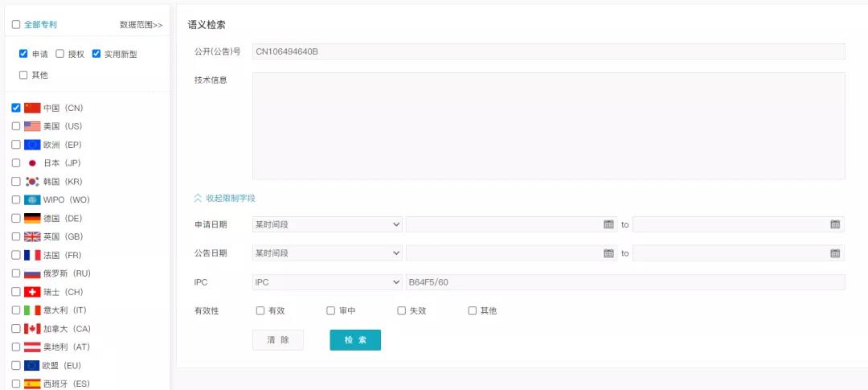The image size is (868, 390).
Task: Focus the 公开(公告)号 input field
Action: (x=549, y=51)
